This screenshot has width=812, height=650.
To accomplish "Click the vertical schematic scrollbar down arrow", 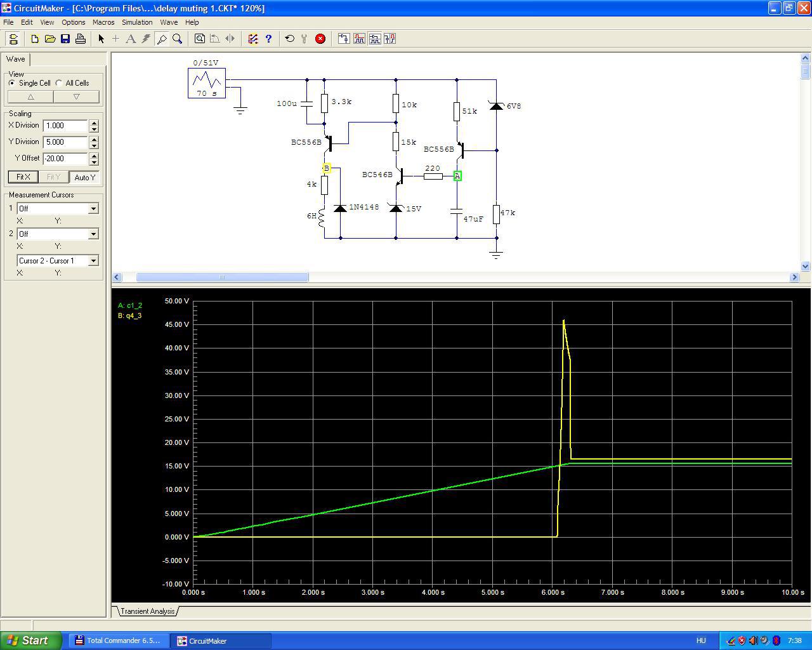I will click(806, 267).
